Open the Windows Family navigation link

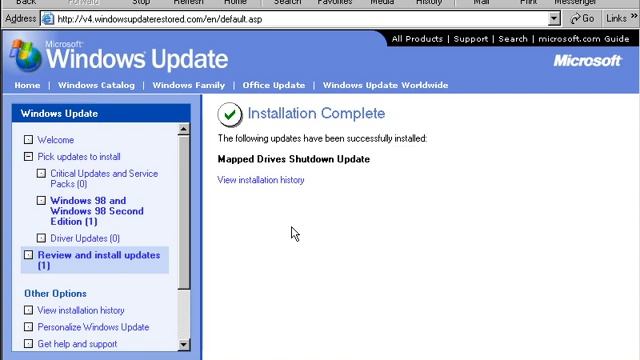(x=189, y=85)
